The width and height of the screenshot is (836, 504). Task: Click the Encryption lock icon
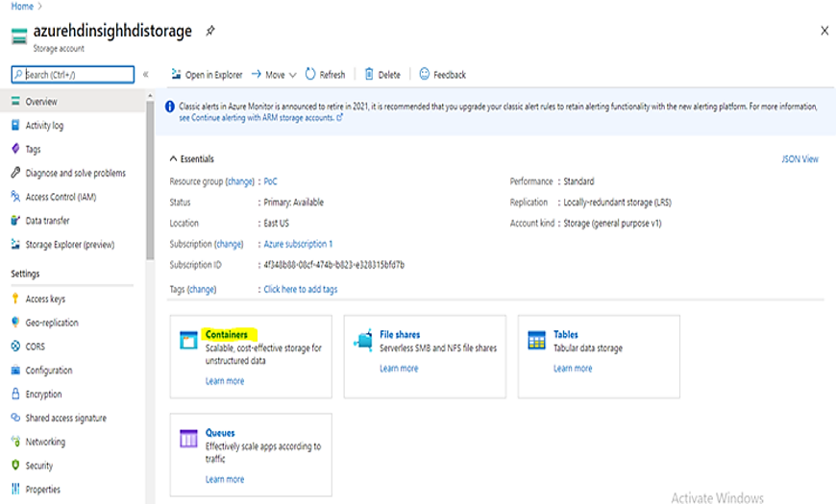tap(15, 394)
